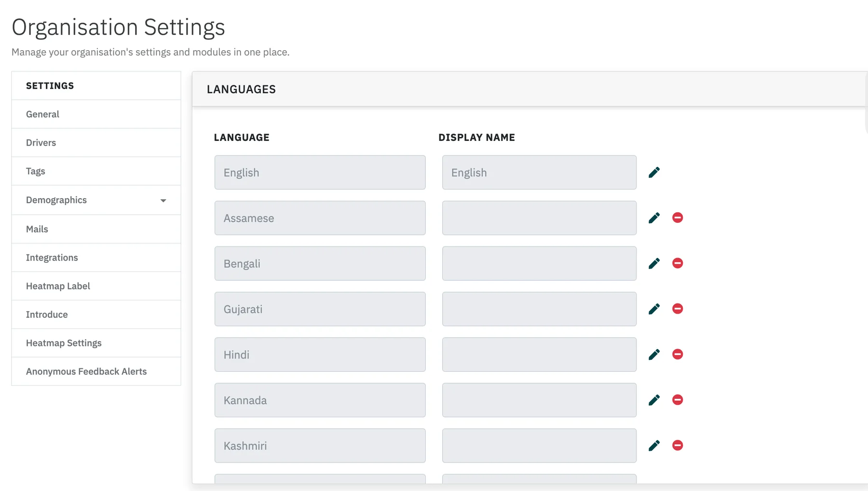Viewport: 868px width, 491px height.
Task: Click the Organisation Settings page title
Action: (118, 27)
